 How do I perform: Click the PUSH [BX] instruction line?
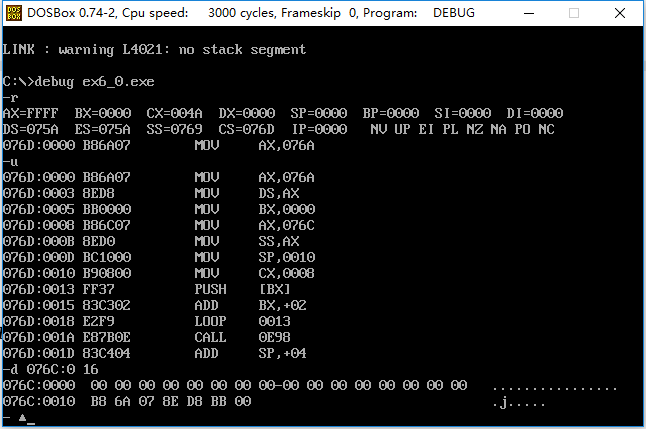point(147,289)
